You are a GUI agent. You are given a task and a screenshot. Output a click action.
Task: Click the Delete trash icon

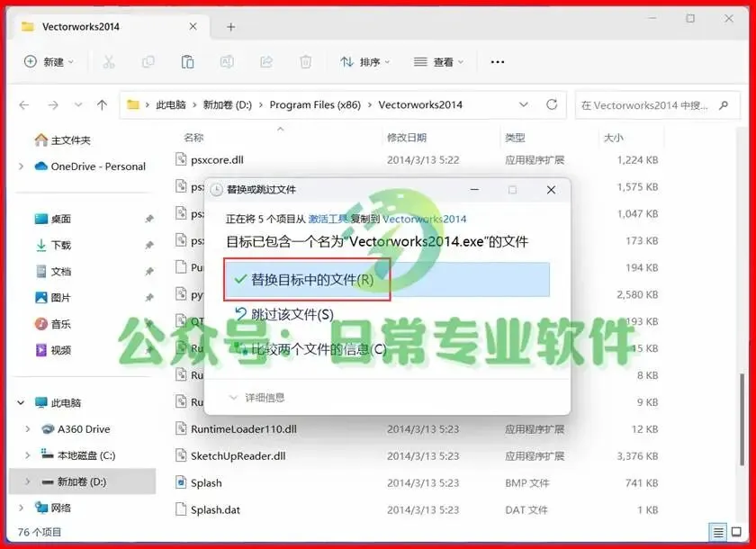[305, 62]
